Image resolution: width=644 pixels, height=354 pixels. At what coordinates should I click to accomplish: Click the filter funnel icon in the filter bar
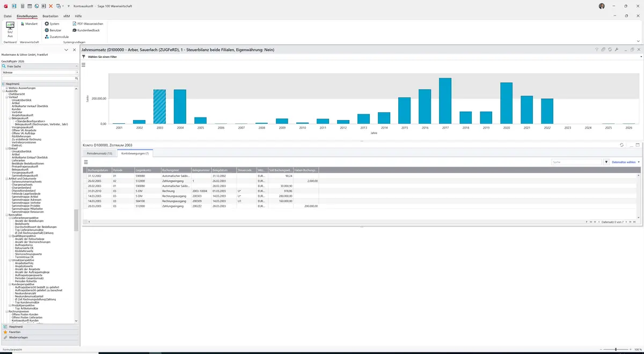[x=83, y=56]
